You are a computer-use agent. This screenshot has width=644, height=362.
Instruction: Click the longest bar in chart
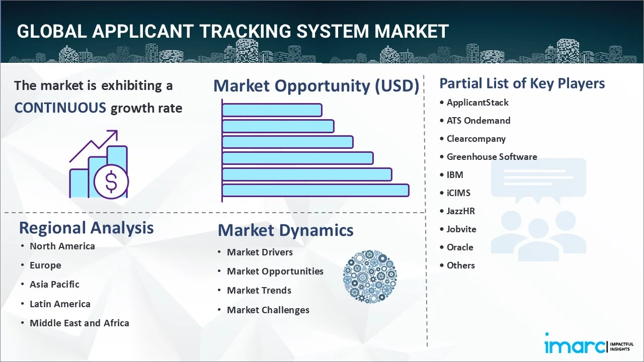tap(315, 190)
